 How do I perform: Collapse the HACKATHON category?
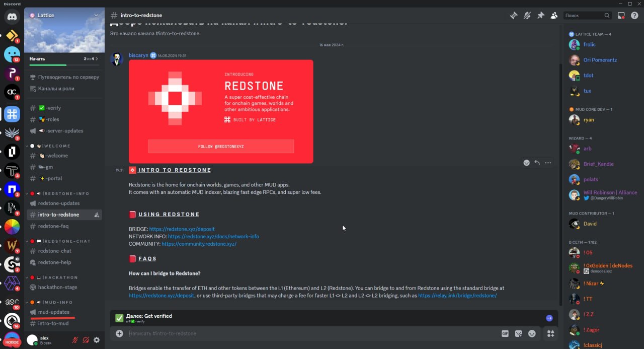pos(51,277)
